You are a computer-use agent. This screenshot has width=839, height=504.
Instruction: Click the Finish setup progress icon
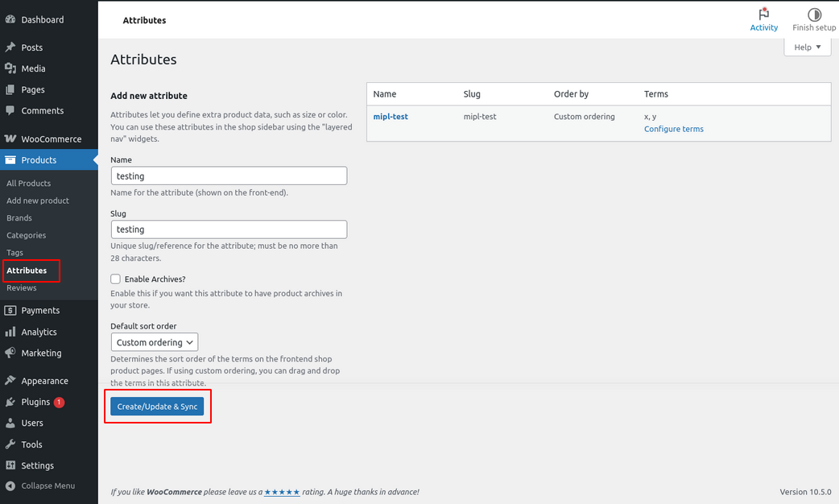pos(814,14)
